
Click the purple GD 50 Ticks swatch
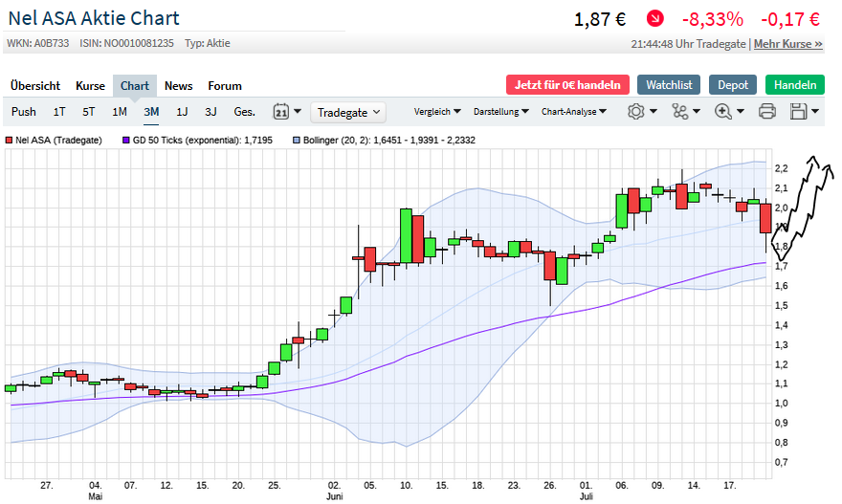click(126, 140)
